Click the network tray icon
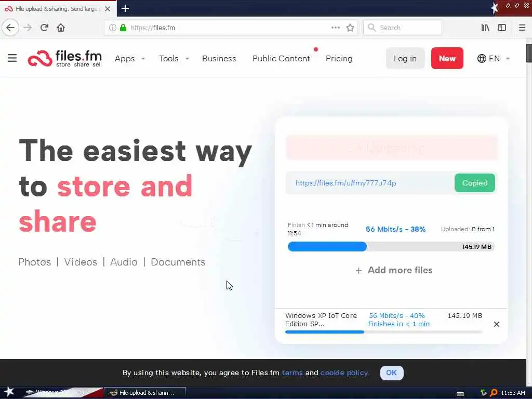 click(x=484, y=393)
